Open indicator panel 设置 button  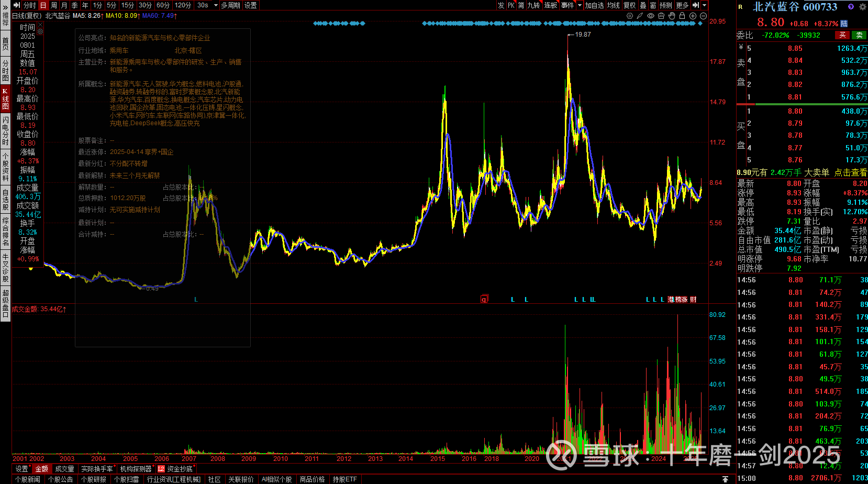[22, 469]
